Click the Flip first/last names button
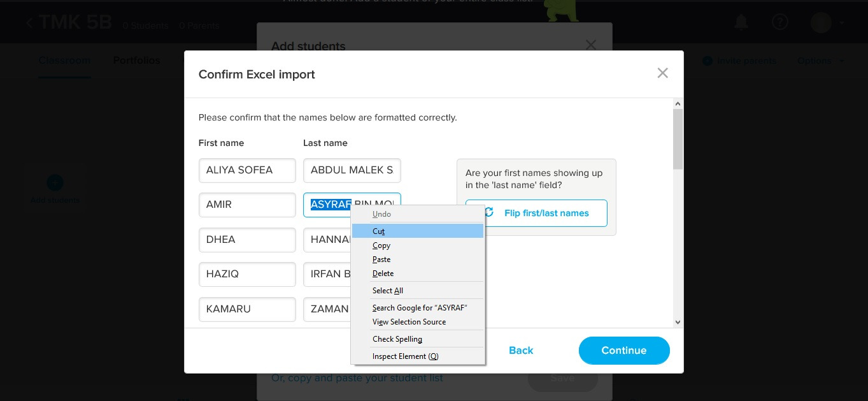The height and width of the screenshot is (401, 868). pos(536,213)
